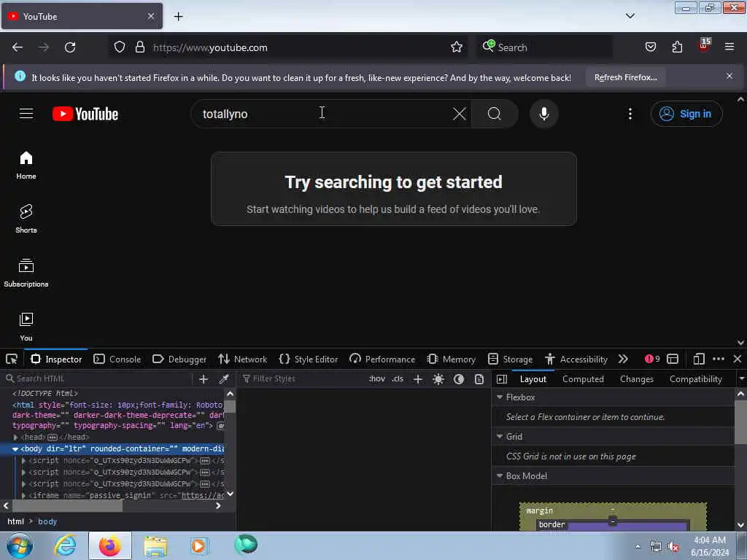Toggle dark color scheme simulation
The width and height of the screenshot is (747, 560).
point(459,379)
